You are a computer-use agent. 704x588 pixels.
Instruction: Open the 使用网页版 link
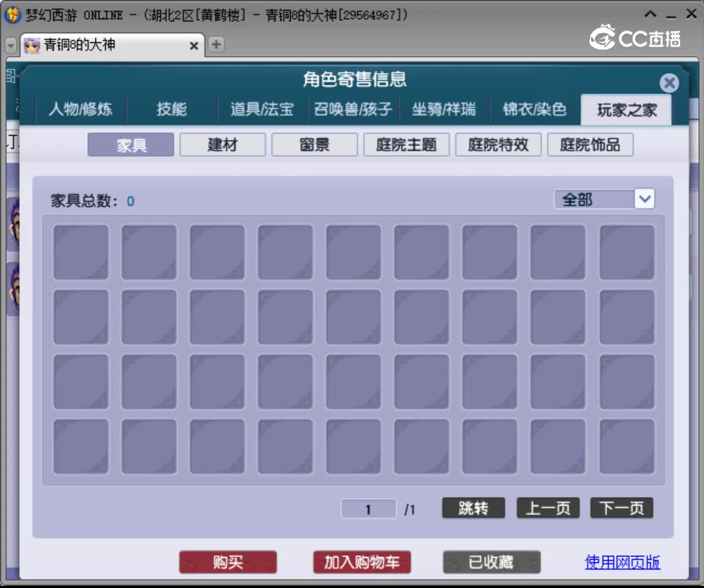coord(622,562)
